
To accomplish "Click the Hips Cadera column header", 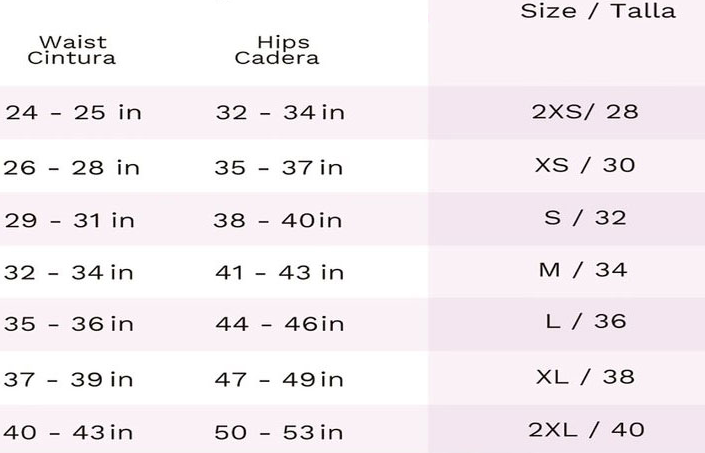I will tap(277, 50).
